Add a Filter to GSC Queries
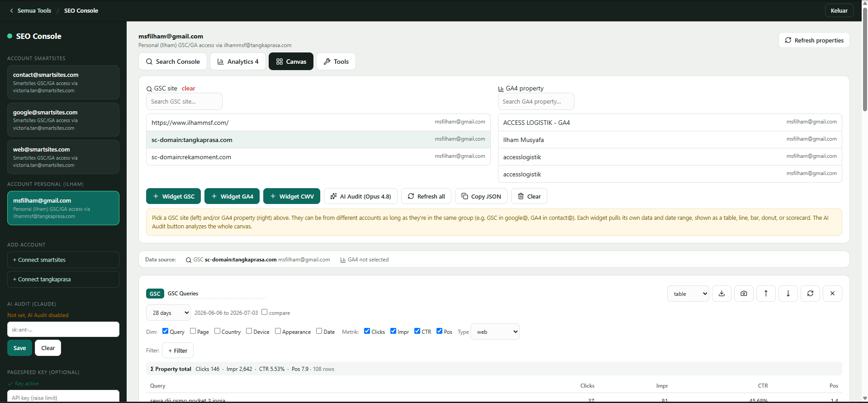 (178, 351)
